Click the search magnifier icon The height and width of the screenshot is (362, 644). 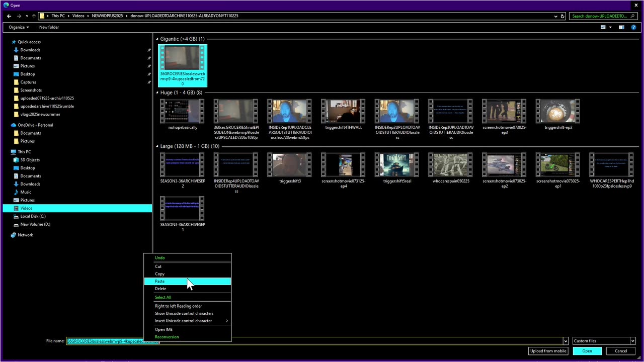(x=633, y=16)
